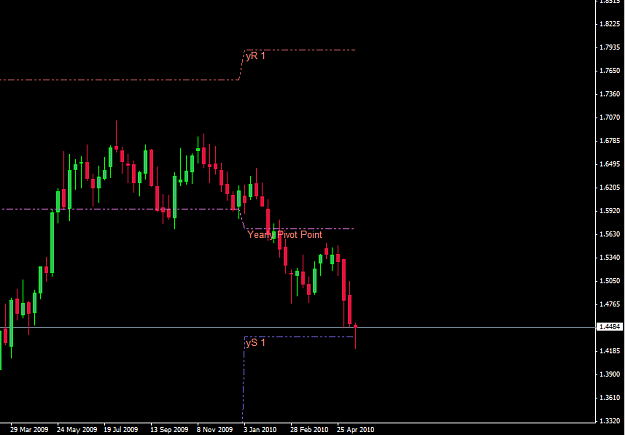The height and width of the screenshot is (435, 625).
Task: Click the 25 Apr 2010 date label
Action: click(x=356, y=429)
